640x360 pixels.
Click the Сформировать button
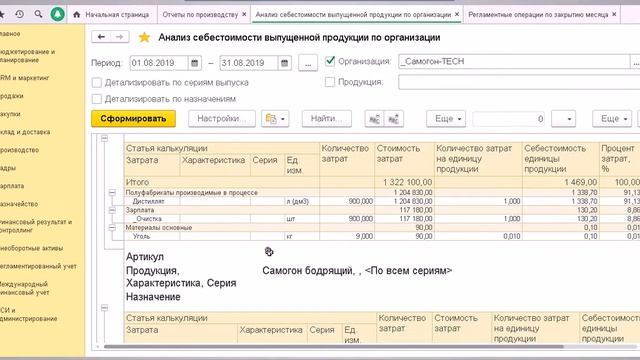(133, 119)
